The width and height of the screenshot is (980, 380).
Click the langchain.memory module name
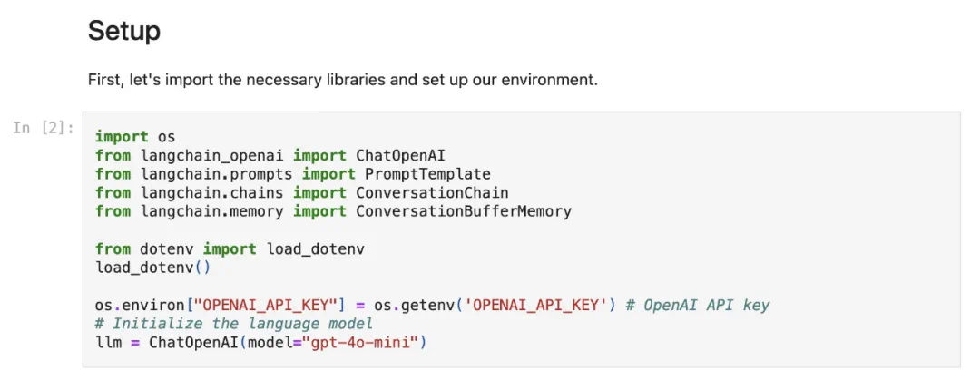pyautogui.click(x=211, y=211)
